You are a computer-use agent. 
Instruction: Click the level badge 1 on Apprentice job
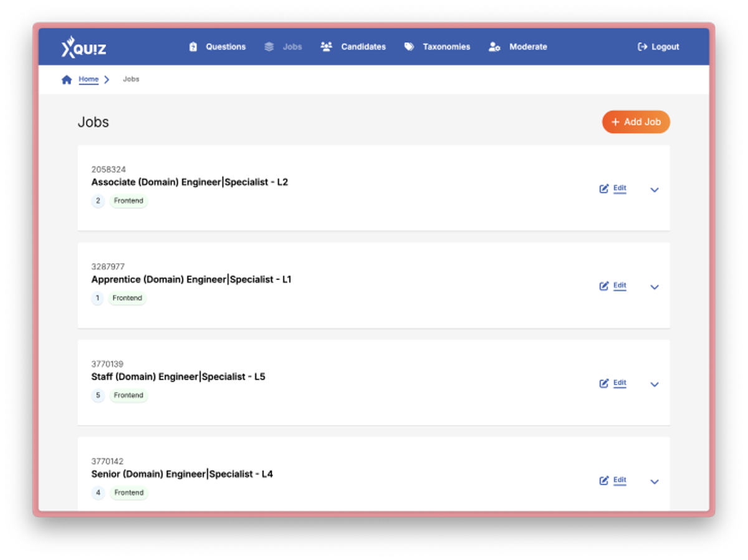pos(97,298)
